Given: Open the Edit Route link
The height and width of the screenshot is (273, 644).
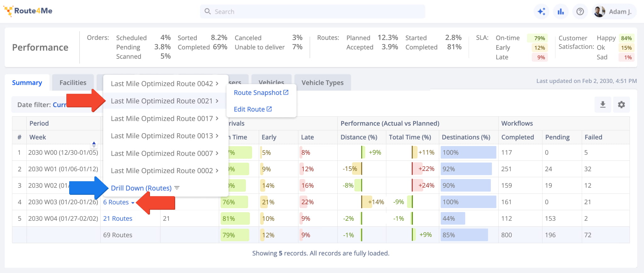Looking at the screenshot, I should click(253, 109).
